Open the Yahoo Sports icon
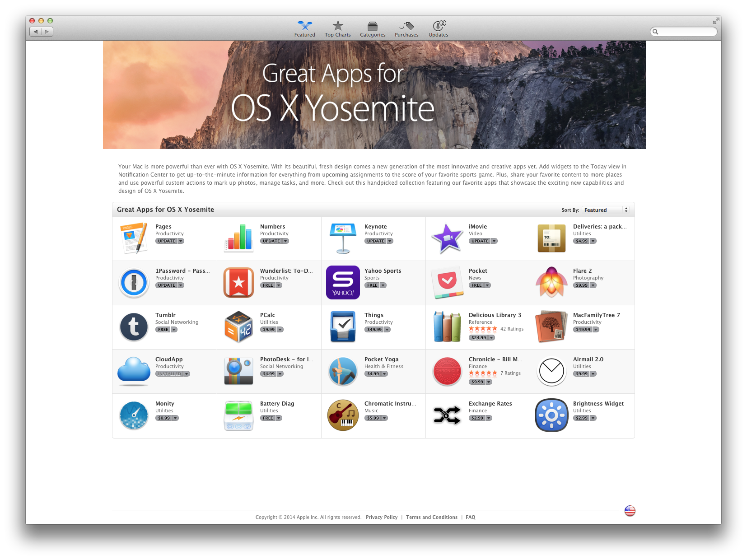The width and height of the screenshot is (747, 560). point(343,282)
